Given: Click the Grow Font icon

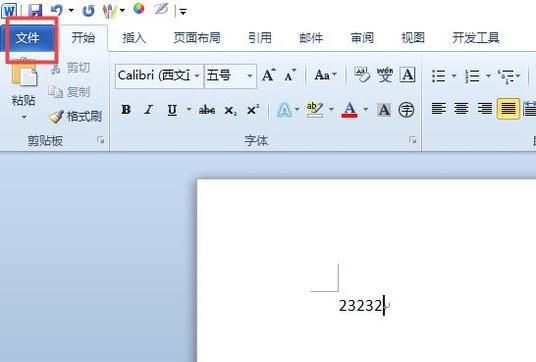Looking at the screenshot, I should click(x=269, y=75).
